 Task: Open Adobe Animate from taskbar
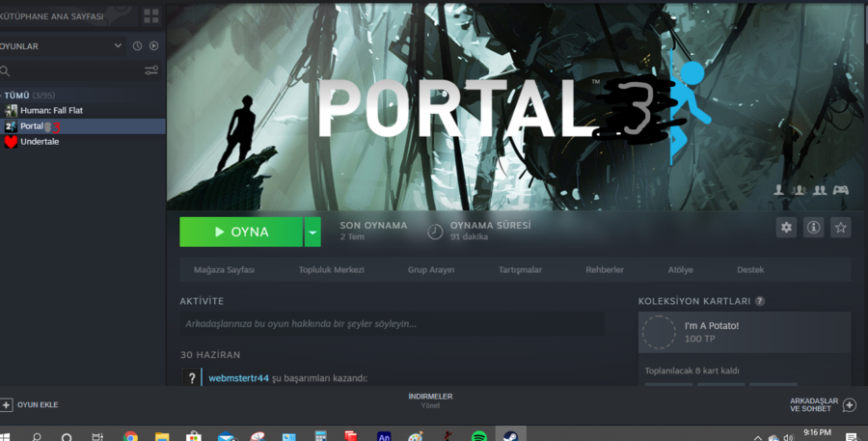[x=384, y=436]
